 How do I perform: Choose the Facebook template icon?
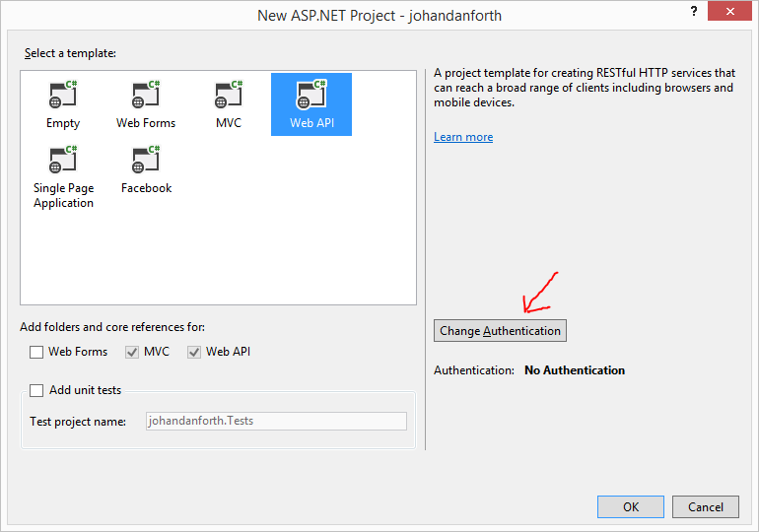[x=146, y=160]
